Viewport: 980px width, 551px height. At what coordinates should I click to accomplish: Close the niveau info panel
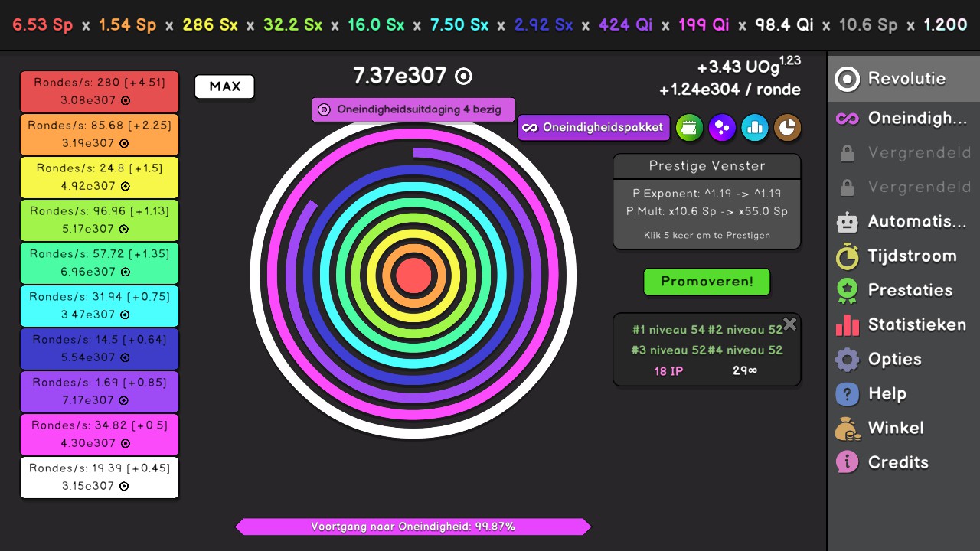790,324
